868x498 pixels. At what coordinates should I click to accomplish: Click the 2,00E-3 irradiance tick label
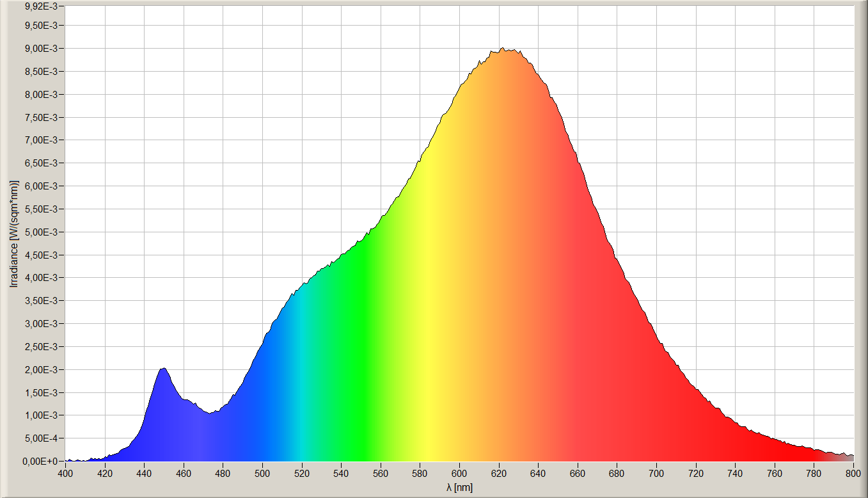coord(42,370)
